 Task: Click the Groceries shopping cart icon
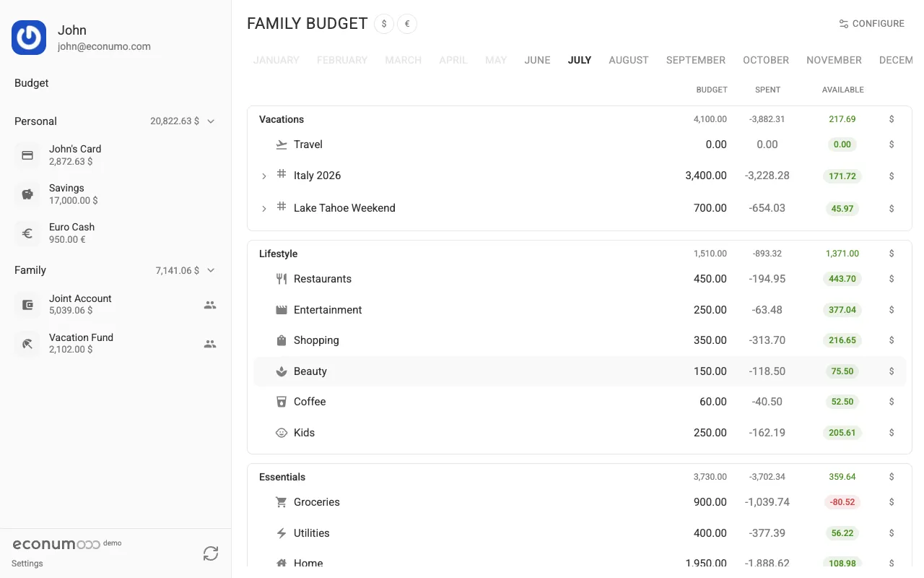coord(282,502)
